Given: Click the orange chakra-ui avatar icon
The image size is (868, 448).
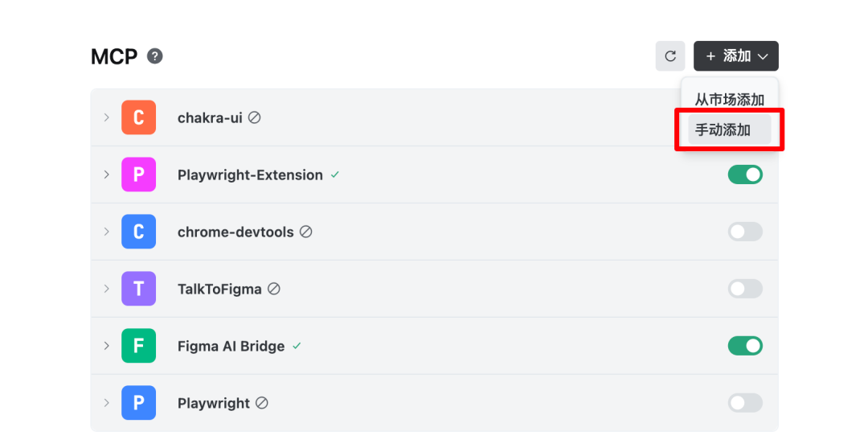Looking at the screenshot, I should coord(138,117).
